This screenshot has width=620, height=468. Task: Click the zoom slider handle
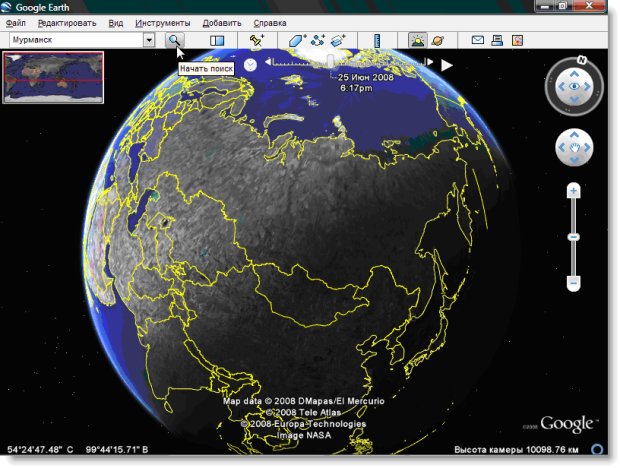coord(573,237)
